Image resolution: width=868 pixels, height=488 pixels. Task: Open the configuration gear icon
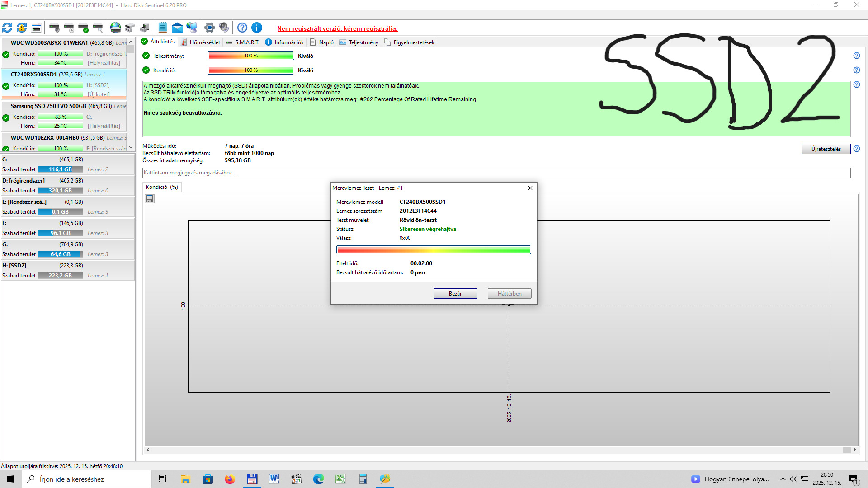[209, 28]
